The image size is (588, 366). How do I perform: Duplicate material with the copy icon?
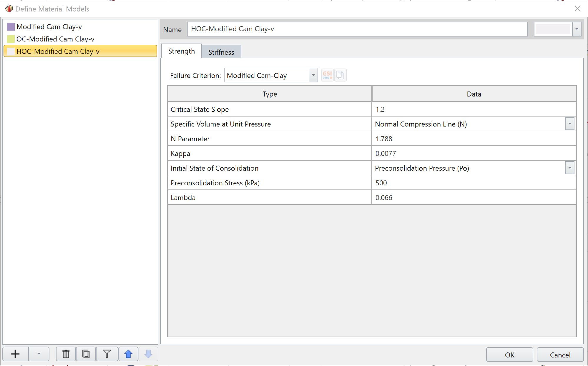[x=86, y=354]
